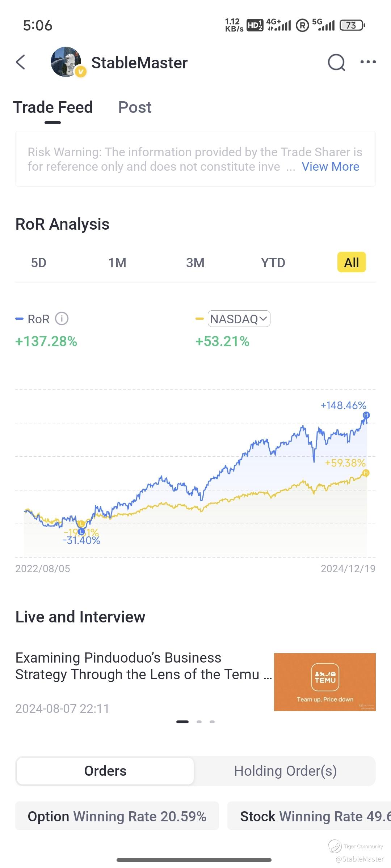Select the 1M time range
The width and height of the screenshot is (391, 868).
tap(117, 263)
